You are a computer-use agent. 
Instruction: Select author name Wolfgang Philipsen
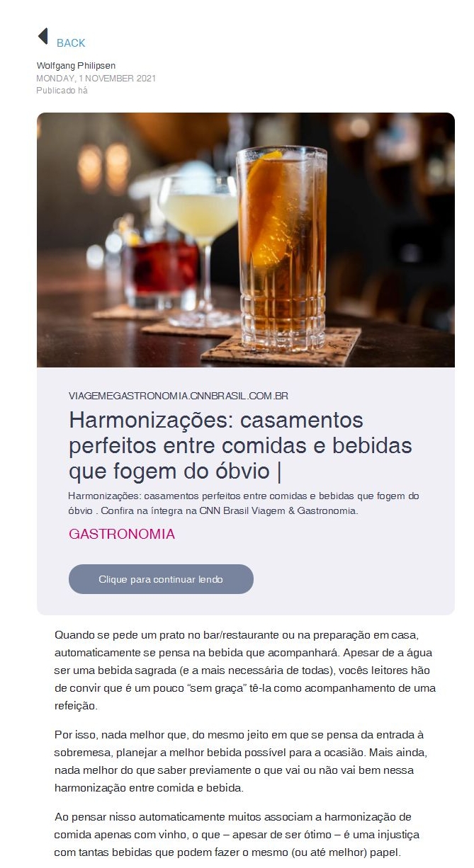tap(76, 66)
